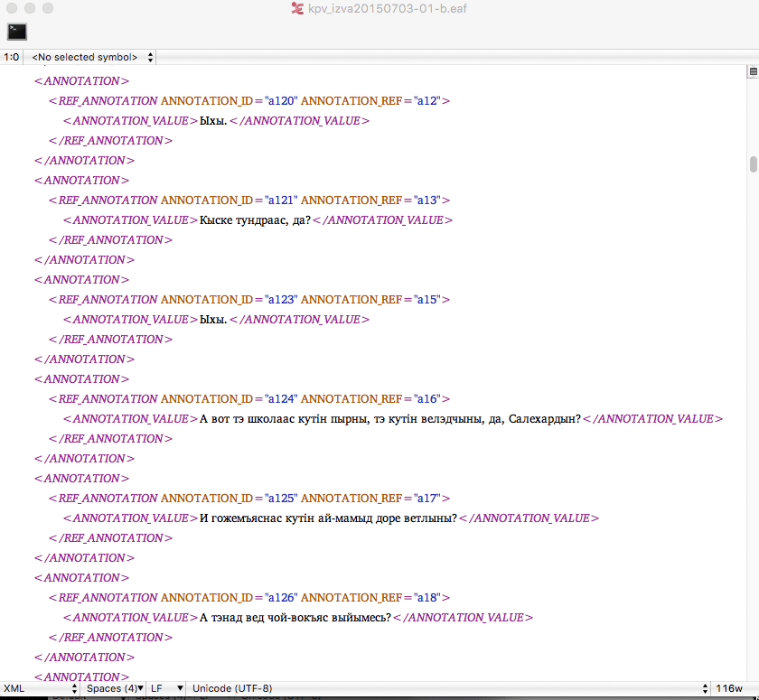
Task: Click the annotation ref value "a17"
Action: click(426, 498)
